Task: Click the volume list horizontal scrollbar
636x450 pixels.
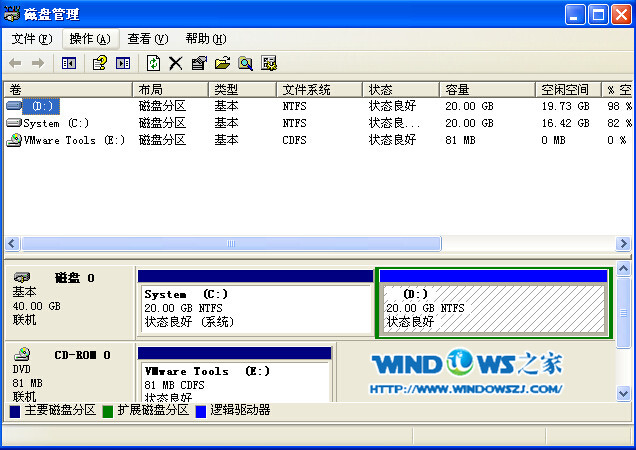Action: click(230, 244)
